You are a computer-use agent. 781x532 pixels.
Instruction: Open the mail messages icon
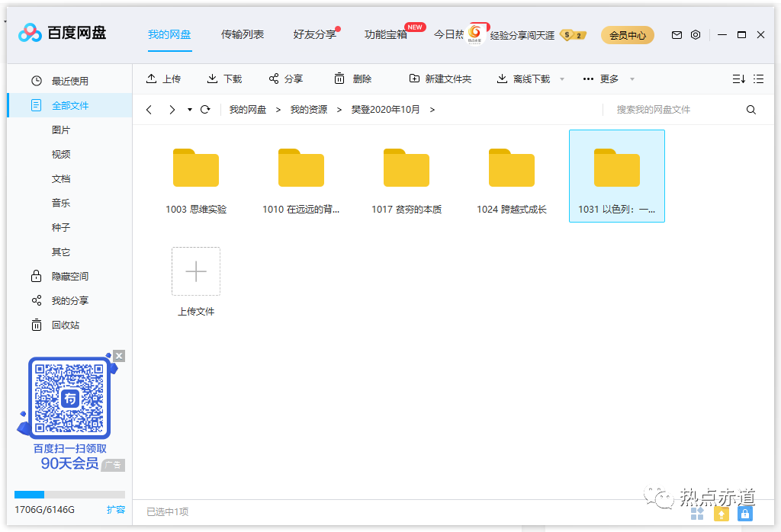pyautogui.click(x=677, y=35)
